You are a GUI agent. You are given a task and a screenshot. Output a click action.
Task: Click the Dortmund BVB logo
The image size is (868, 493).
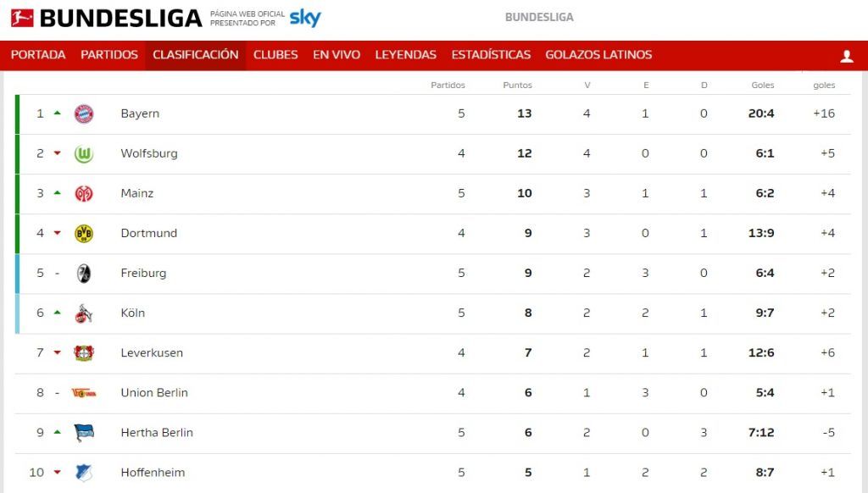pyautogui.click(x=84, y=234)
